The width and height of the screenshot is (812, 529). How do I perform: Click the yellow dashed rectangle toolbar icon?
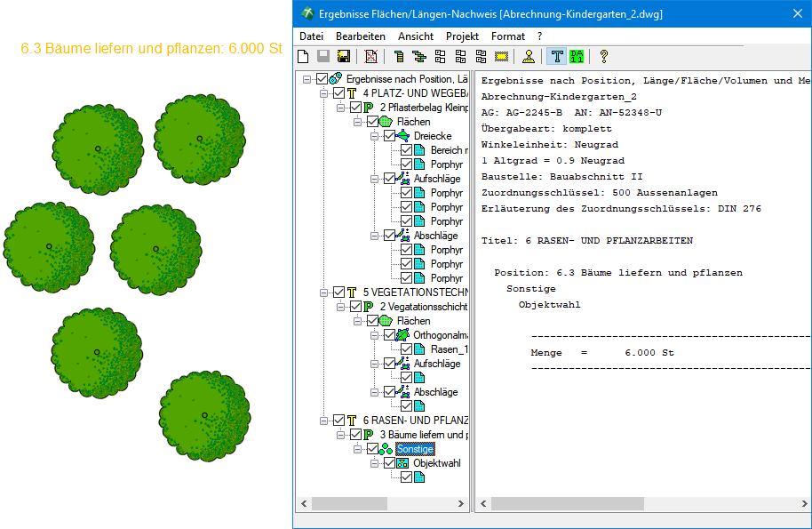[x=501, y=57]
